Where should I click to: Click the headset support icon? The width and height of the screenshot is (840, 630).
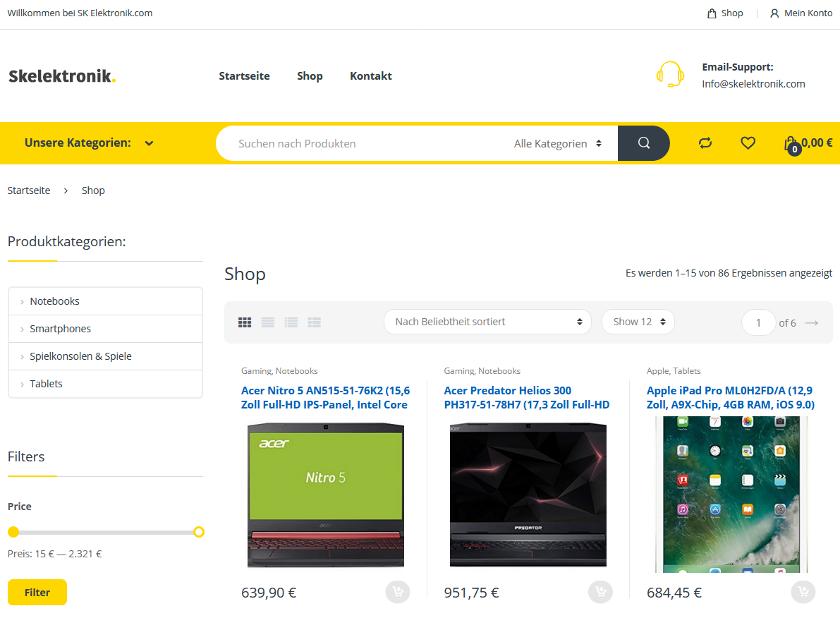(x=670, y=75)
